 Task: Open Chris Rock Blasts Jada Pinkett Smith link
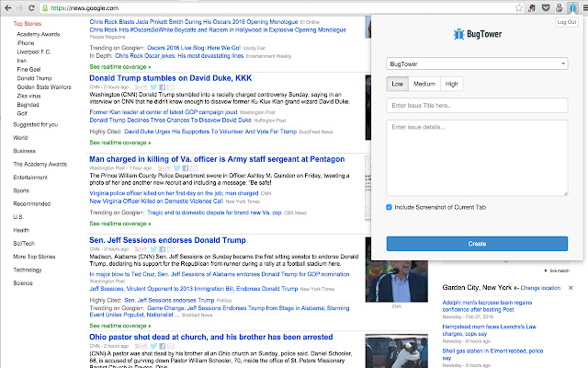point(194,22)
